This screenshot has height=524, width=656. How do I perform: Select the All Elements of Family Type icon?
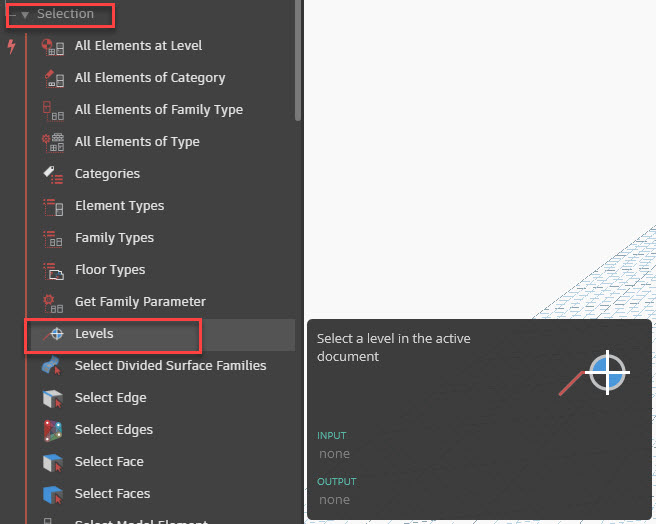[53, 110]
